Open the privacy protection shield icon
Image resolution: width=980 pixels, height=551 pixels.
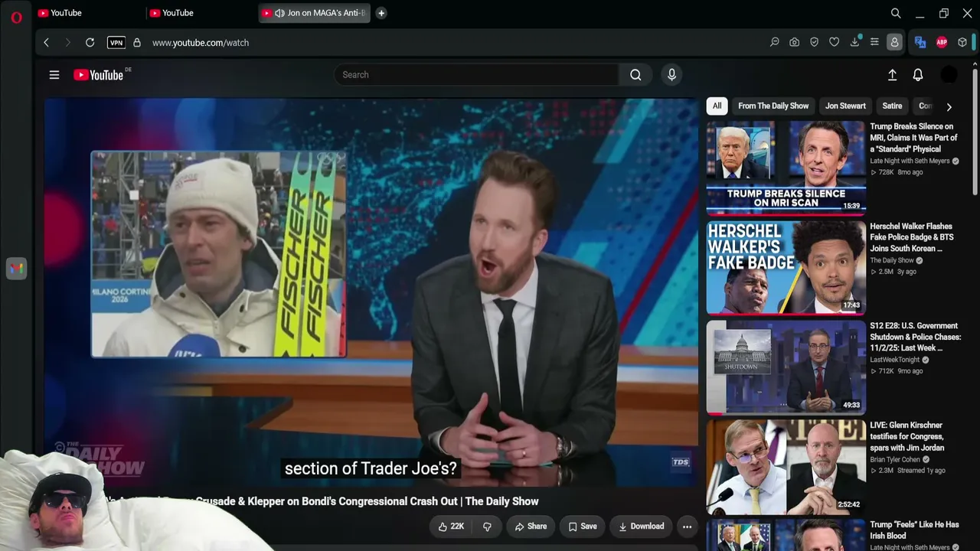[815, 43]
